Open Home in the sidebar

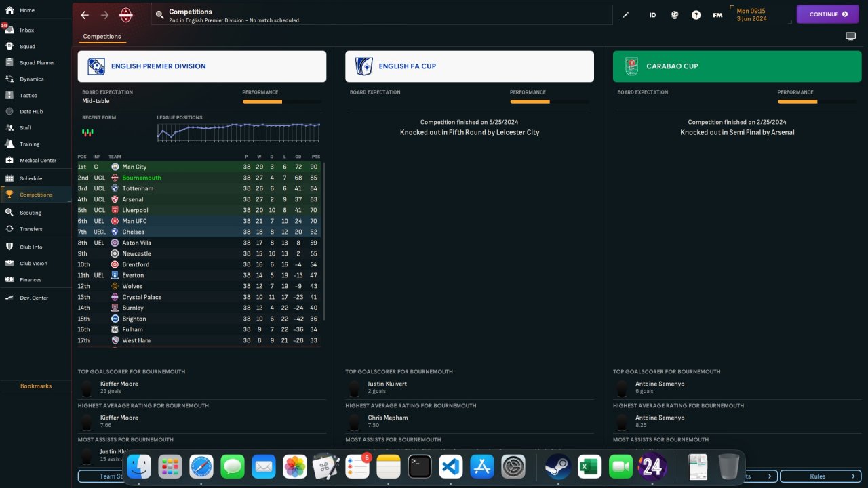36,10
